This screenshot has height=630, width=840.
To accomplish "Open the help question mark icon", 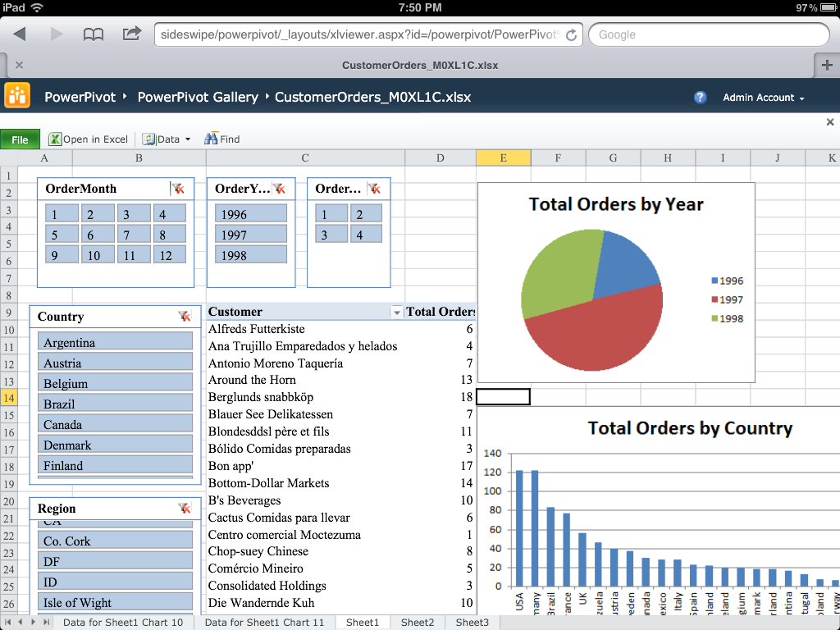I will coord(700,97).
